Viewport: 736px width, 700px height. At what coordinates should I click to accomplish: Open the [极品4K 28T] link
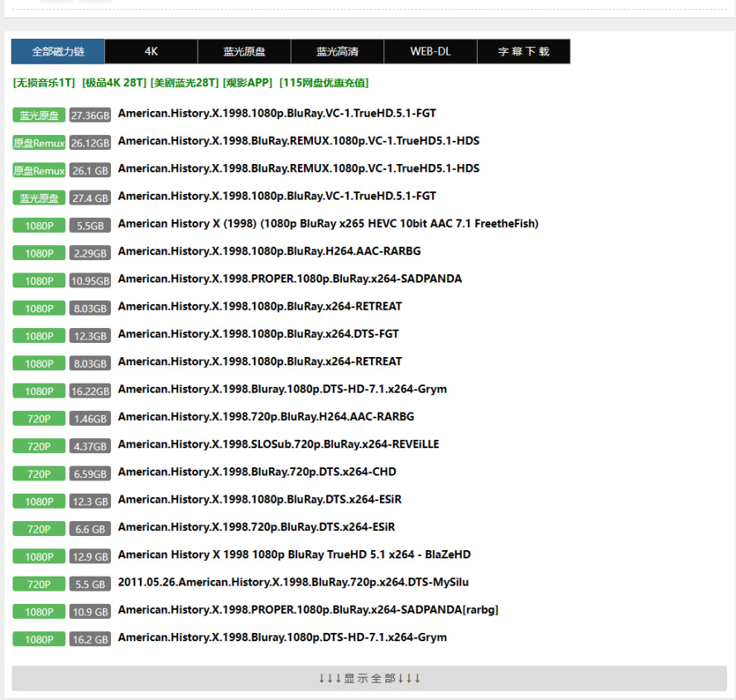[114, 83]
